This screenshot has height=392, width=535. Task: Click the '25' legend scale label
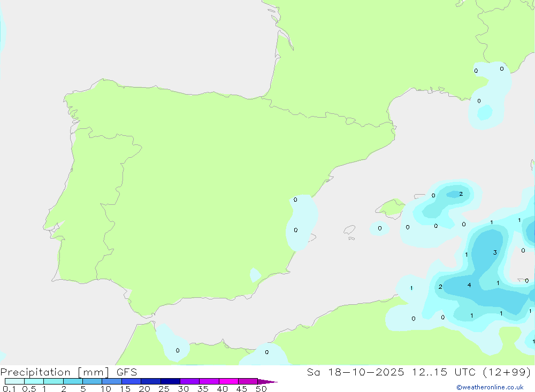tap(164, 389)
